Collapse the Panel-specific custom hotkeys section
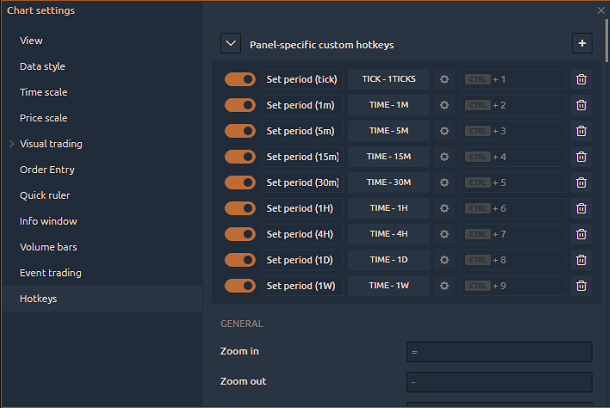 click(x=231, y=43)
